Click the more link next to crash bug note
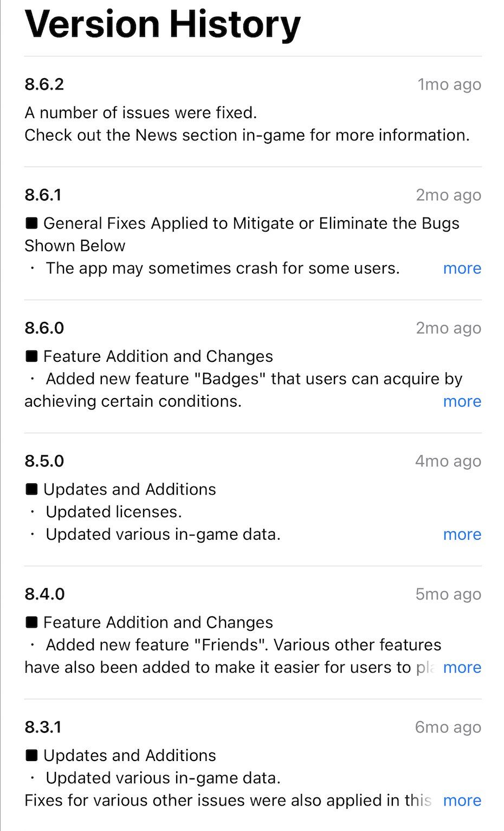 coord(462,268)
